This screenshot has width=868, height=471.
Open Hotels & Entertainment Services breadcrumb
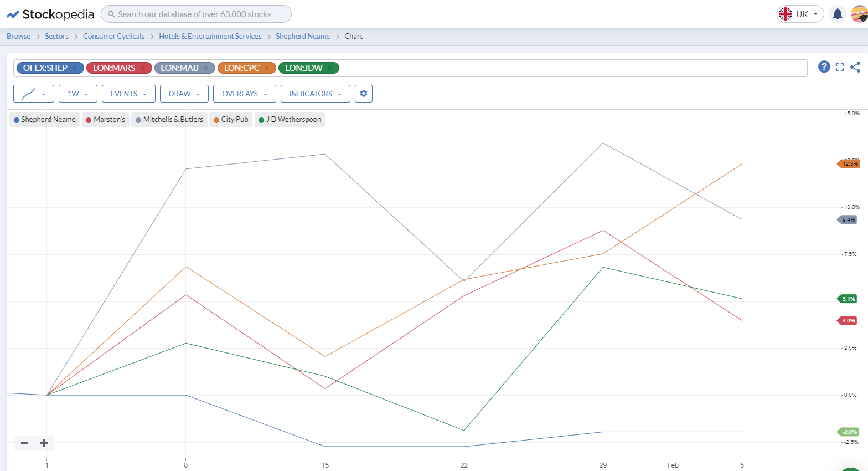(210, 36)
